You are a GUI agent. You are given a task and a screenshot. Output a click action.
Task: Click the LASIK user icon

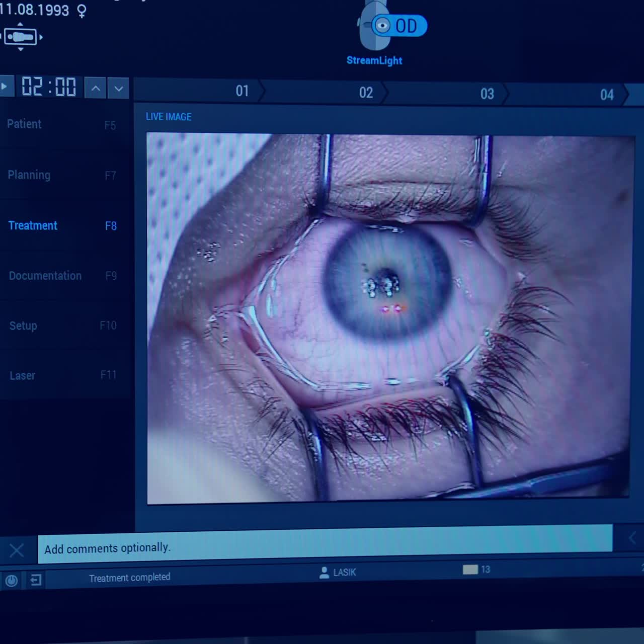click(325, 573)
